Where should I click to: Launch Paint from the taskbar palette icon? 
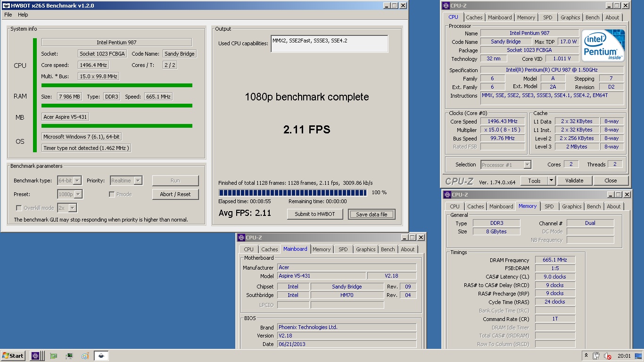85,356
